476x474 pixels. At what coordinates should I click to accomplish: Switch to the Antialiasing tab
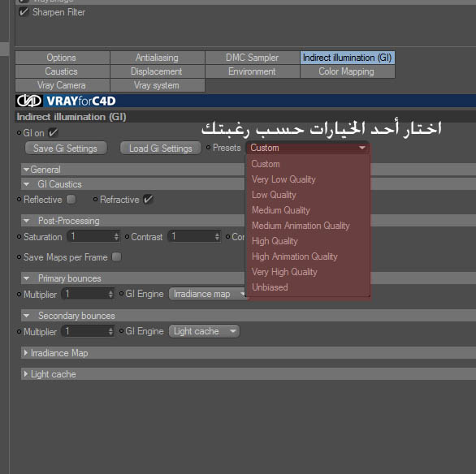point(158,58)
